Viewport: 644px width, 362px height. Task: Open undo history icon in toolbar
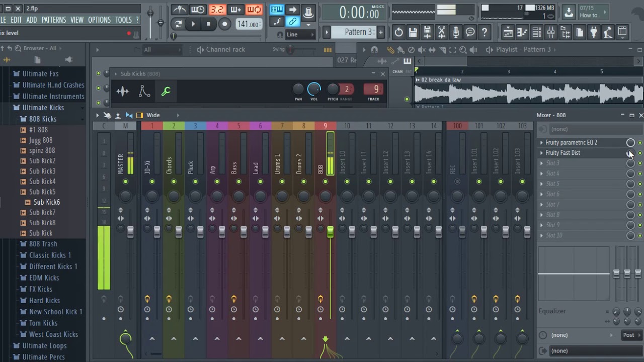click(x=398, y=32)
